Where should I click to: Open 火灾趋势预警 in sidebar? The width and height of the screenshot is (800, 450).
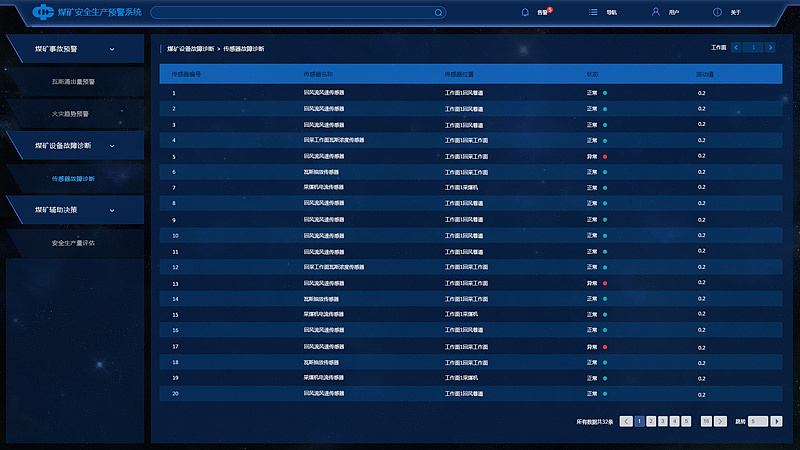[70, 114]
